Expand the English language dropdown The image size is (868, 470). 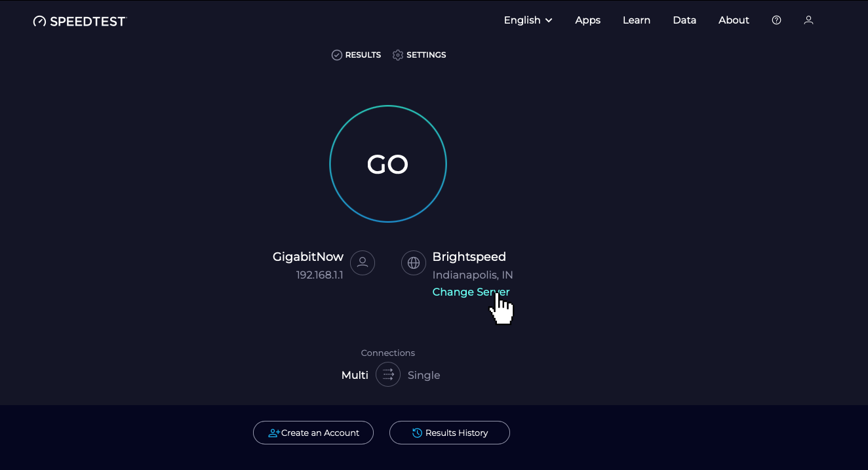[528, 20]
